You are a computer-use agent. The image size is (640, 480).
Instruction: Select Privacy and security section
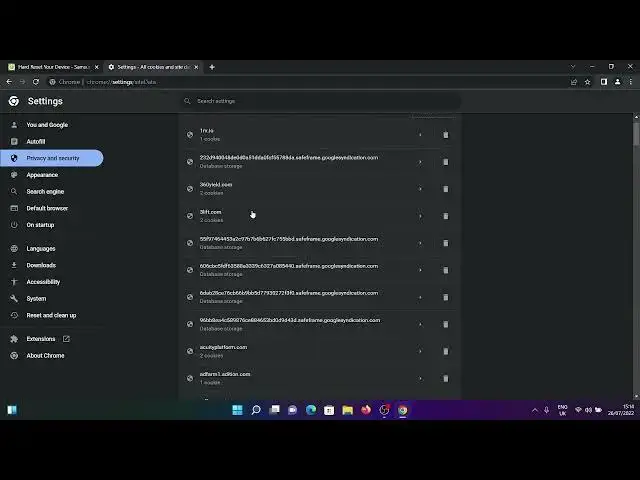51,158
